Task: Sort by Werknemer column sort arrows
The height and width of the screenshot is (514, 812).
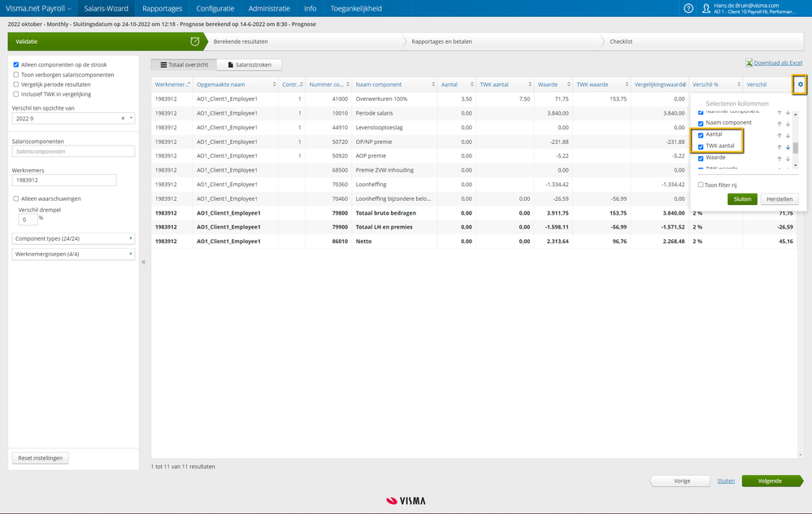Action: (x=189, y=85)
